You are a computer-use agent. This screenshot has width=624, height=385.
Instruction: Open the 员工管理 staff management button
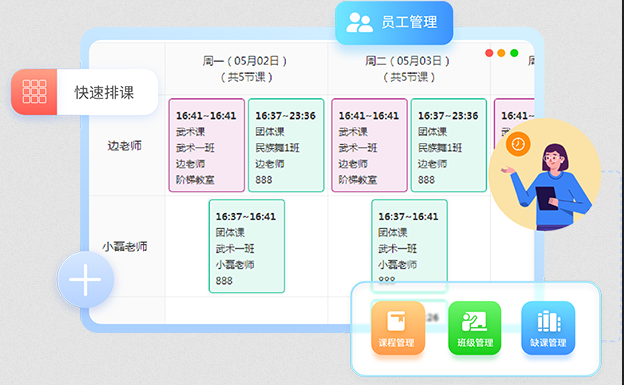point(394,23)
